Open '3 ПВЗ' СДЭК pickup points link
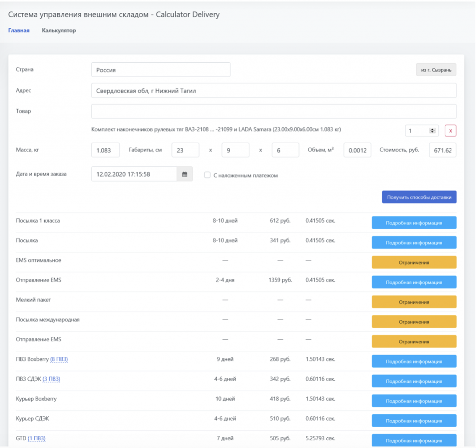Screen dimensions: 476x448 click(x=51, y=379)
